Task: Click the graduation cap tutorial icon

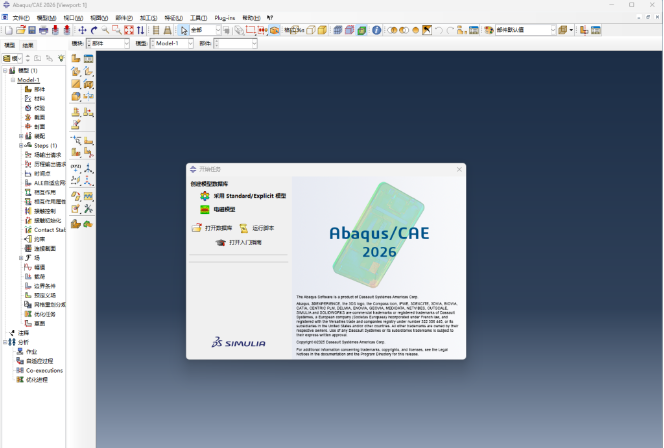Action: pyautogui.click(x=220, y=242)
